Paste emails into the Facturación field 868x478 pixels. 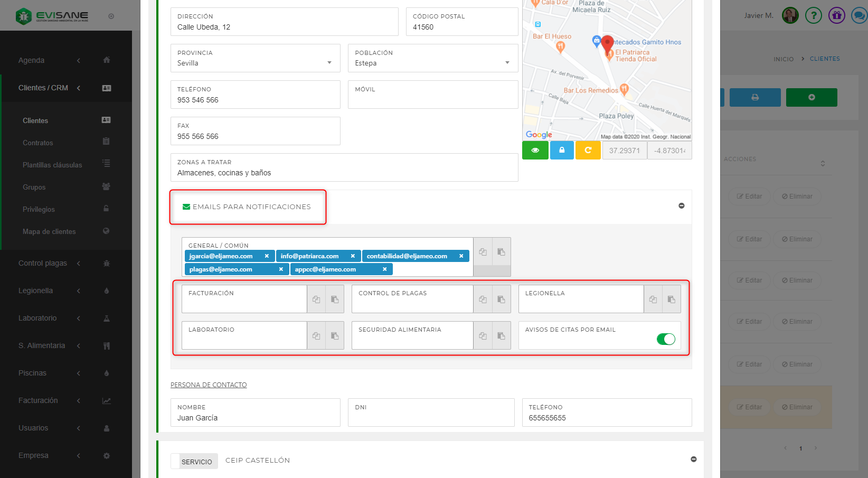click(335, 299)
